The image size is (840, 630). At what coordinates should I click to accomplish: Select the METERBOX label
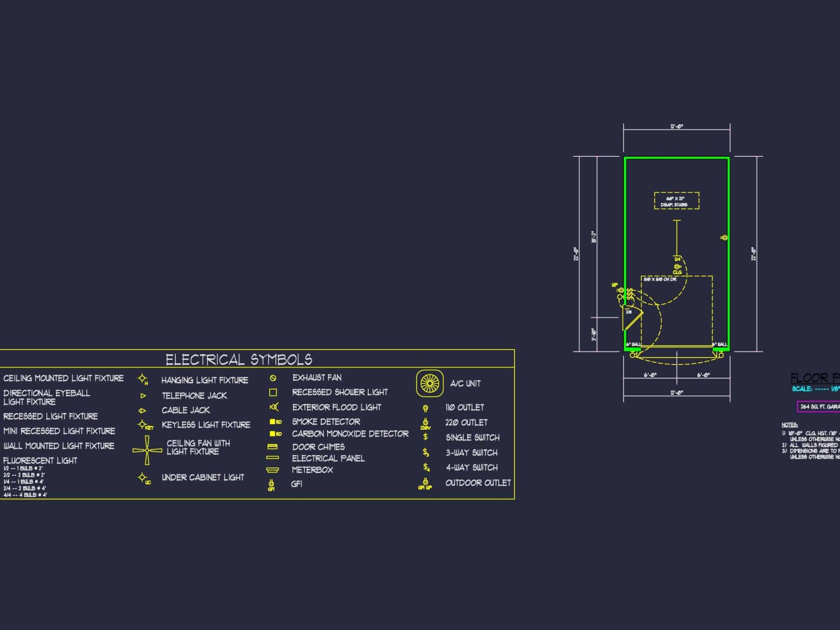coord(313,470)
